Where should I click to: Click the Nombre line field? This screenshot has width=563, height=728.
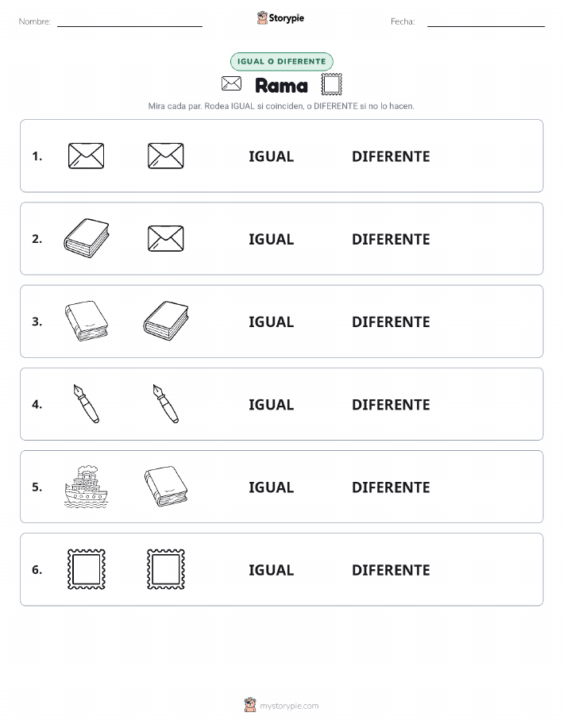click(129, 21)
